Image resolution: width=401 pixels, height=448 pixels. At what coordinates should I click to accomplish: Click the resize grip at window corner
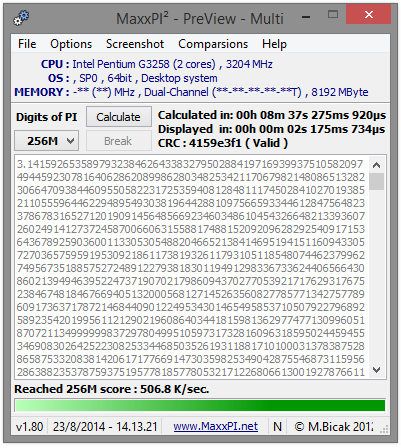(384, 429)
